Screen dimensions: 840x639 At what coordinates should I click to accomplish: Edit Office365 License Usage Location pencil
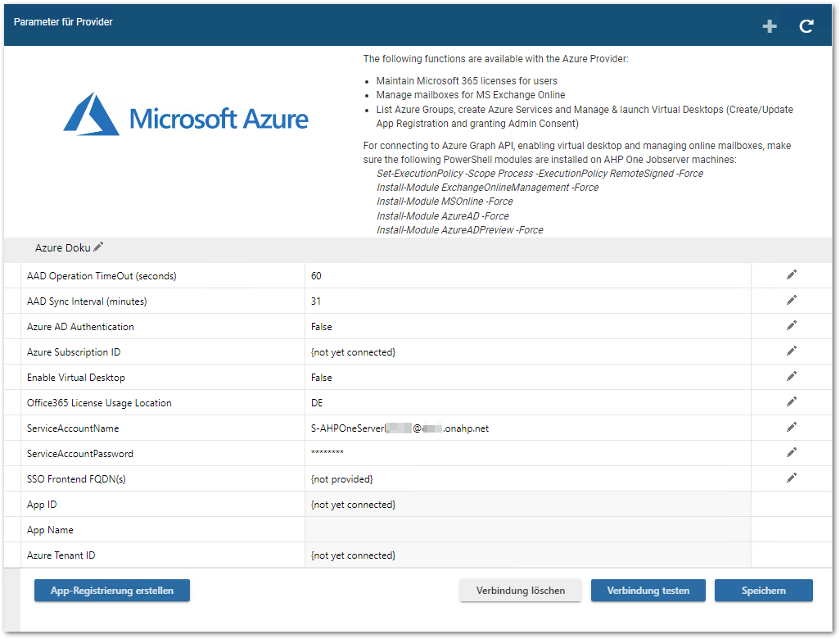791,401
